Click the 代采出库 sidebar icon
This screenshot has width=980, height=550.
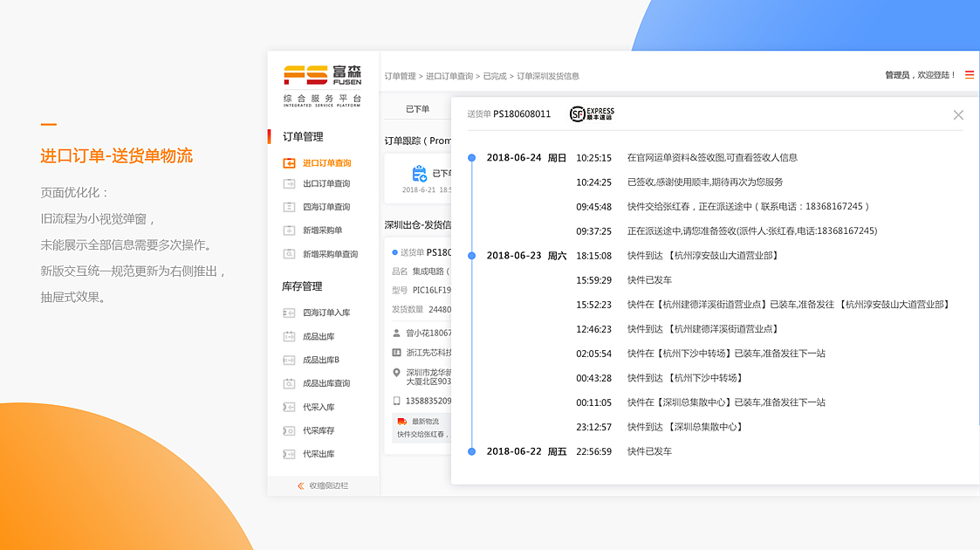(x=289, y=454)
